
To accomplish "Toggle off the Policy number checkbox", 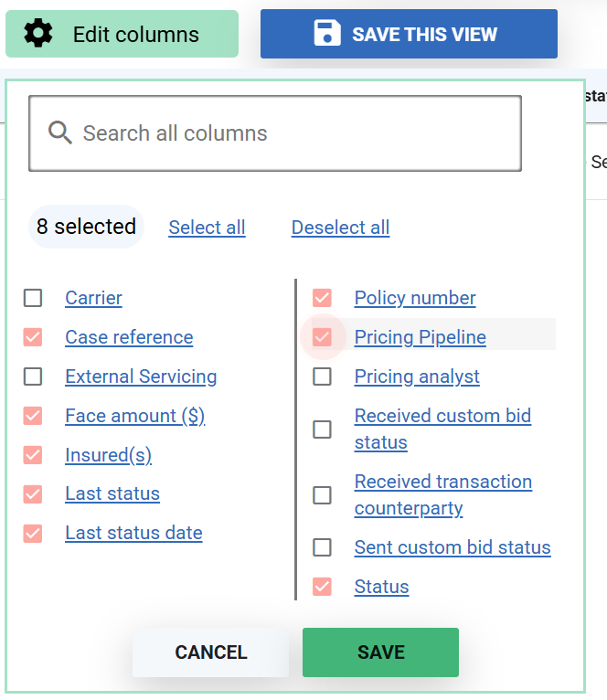I will pos(322,298).
